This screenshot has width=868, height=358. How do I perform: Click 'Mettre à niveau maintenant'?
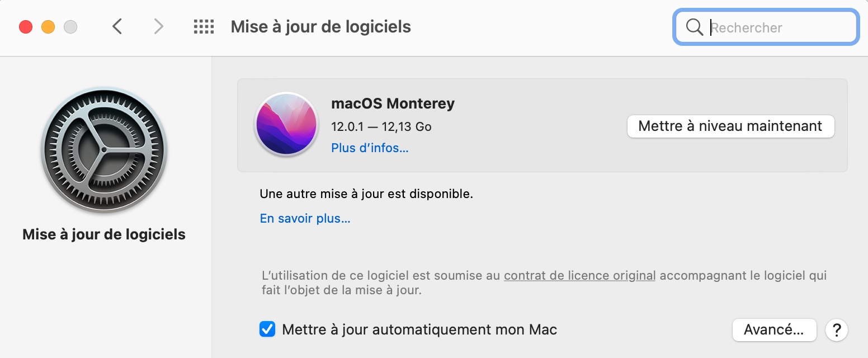pos(730,126)
